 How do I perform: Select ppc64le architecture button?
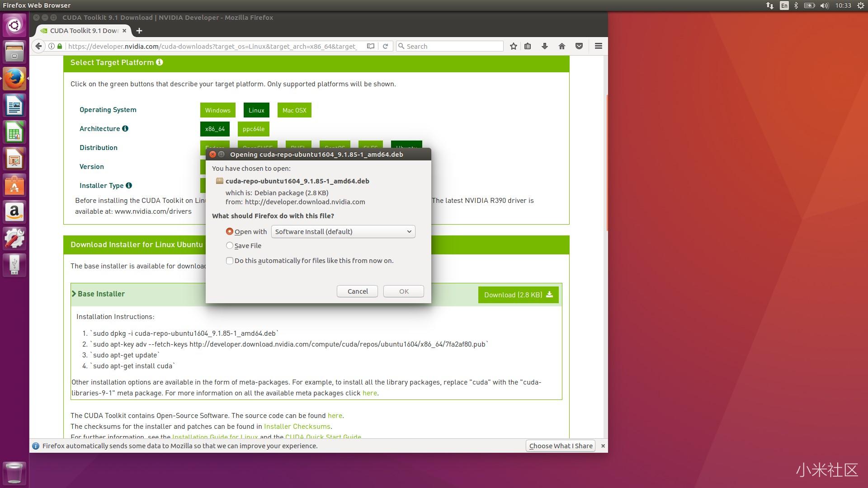[x=254, y=129]
